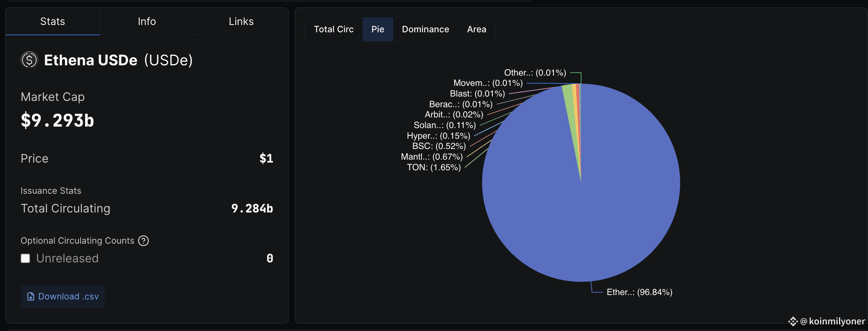Switch chart to Dominance view

(426, 29)
